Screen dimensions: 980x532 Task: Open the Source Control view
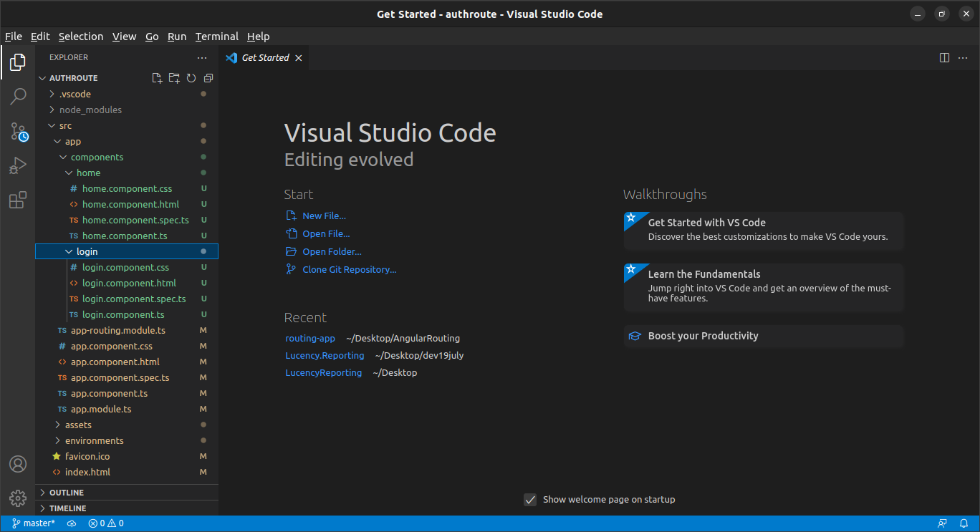point(18,131)
